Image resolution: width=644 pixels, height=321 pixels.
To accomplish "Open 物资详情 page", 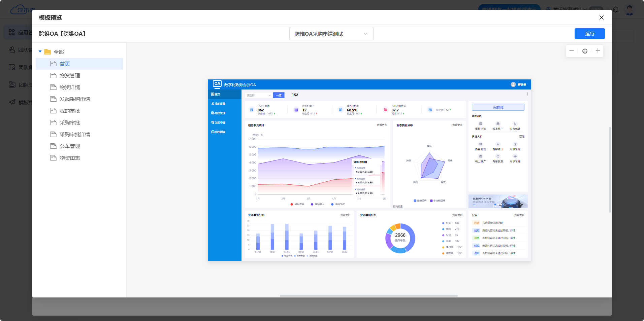I will pos(70,87).
